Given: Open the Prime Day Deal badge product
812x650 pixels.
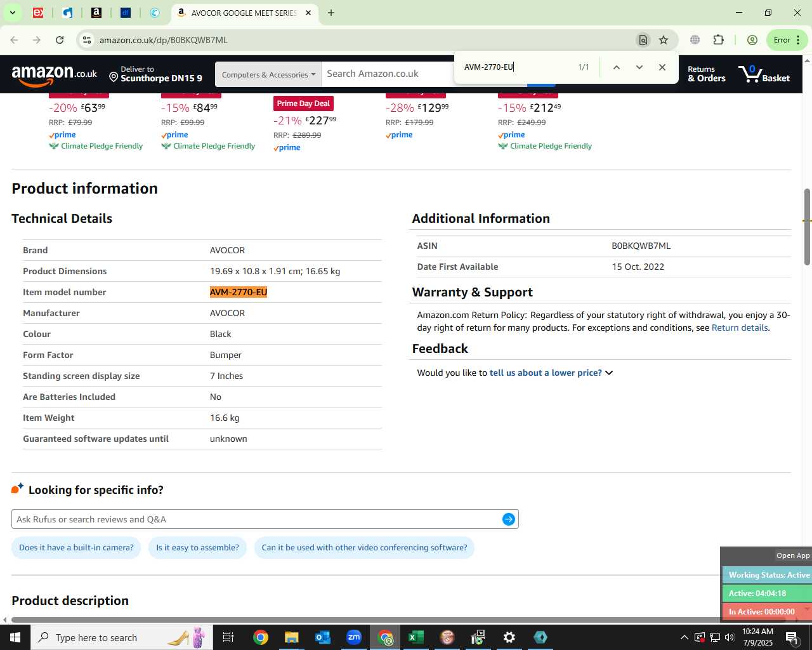Looking at the screenshot, I should [303, 103].
